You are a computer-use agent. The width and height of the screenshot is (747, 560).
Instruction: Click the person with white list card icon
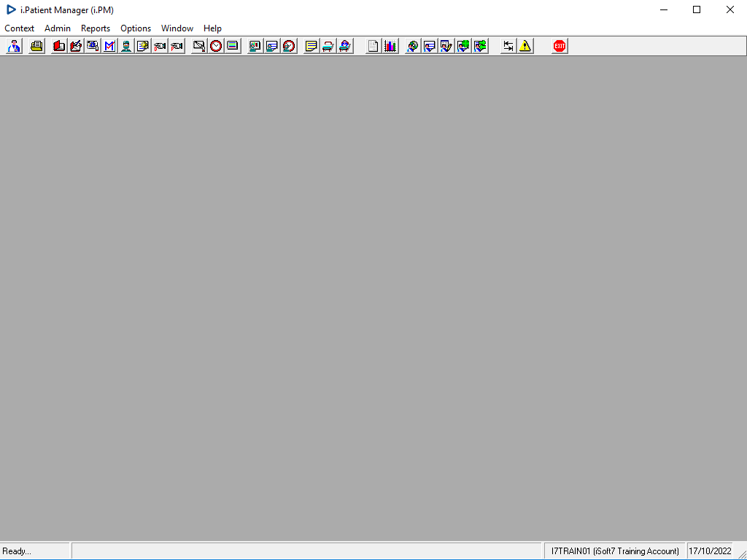pyautogui.click(x=430, y=46)
